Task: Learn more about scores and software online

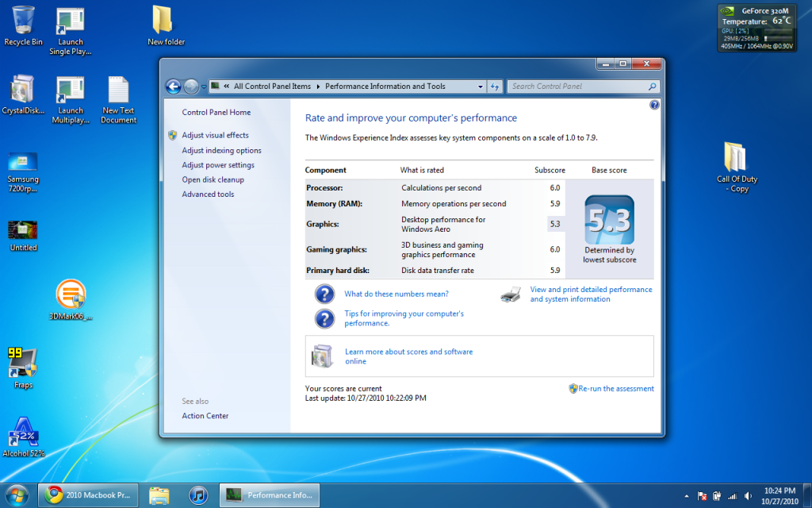Action: pyautogui.click(x=408, y=356)
